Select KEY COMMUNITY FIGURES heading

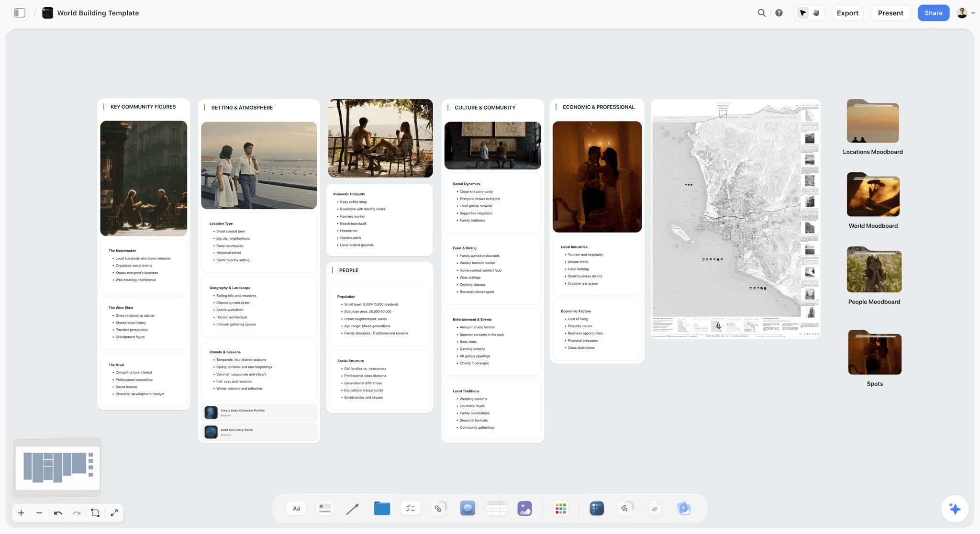143,107
